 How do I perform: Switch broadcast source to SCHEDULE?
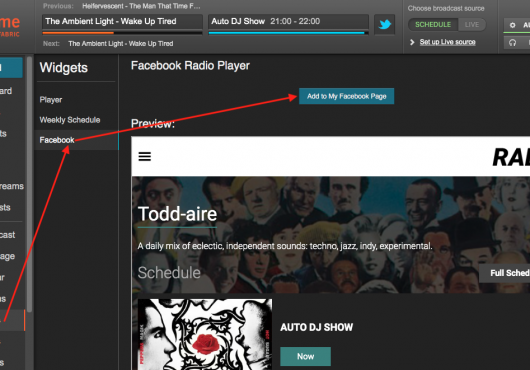pos(433,25)
